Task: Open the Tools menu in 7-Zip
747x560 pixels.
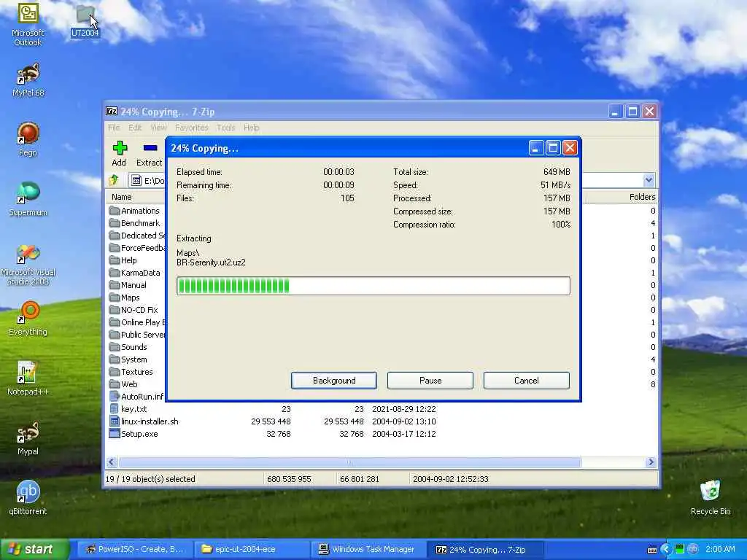Action: [226, 128]
